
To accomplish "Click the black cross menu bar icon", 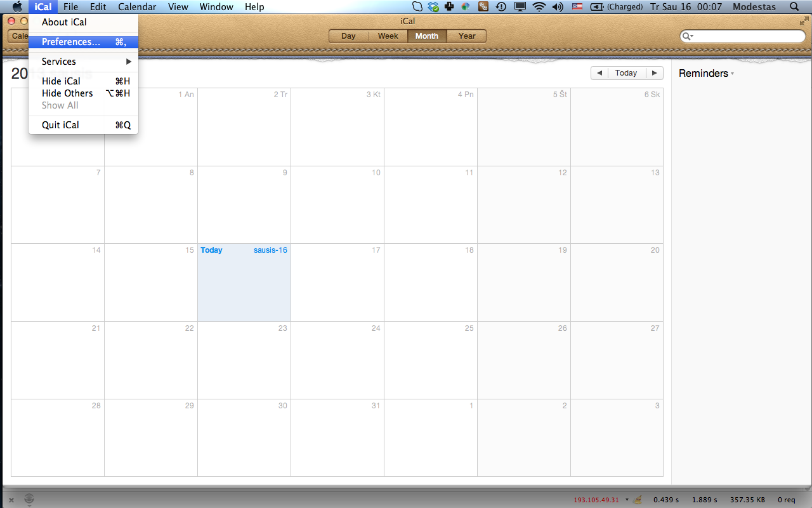I will point(450,7).
